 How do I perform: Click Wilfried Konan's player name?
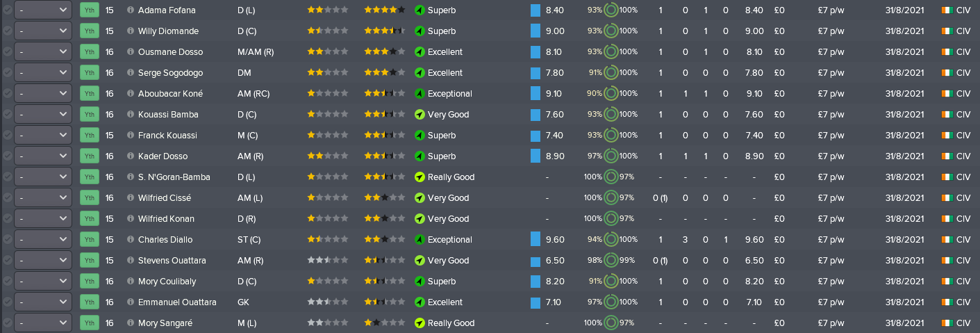pyautogui.click(x=166, y=219)
